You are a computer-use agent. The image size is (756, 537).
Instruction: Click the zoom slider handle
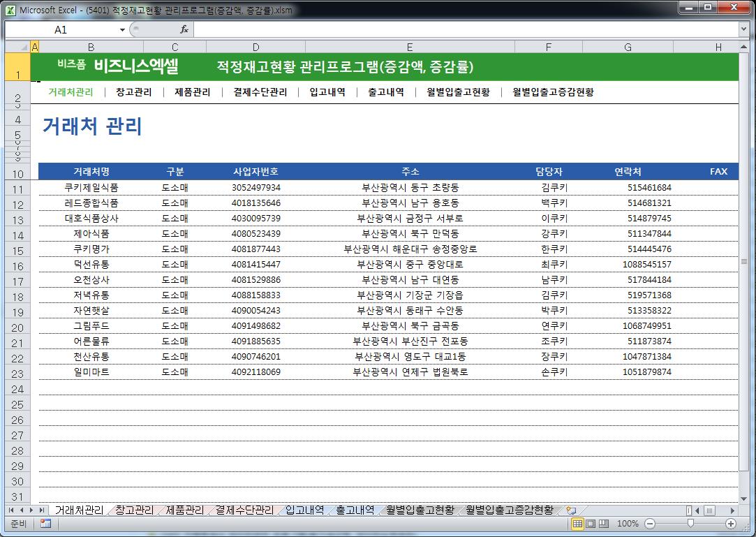(x=690, y=524)
